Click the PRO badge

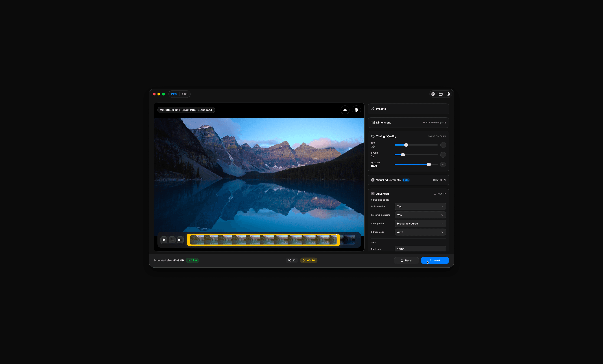click(174, 94)
